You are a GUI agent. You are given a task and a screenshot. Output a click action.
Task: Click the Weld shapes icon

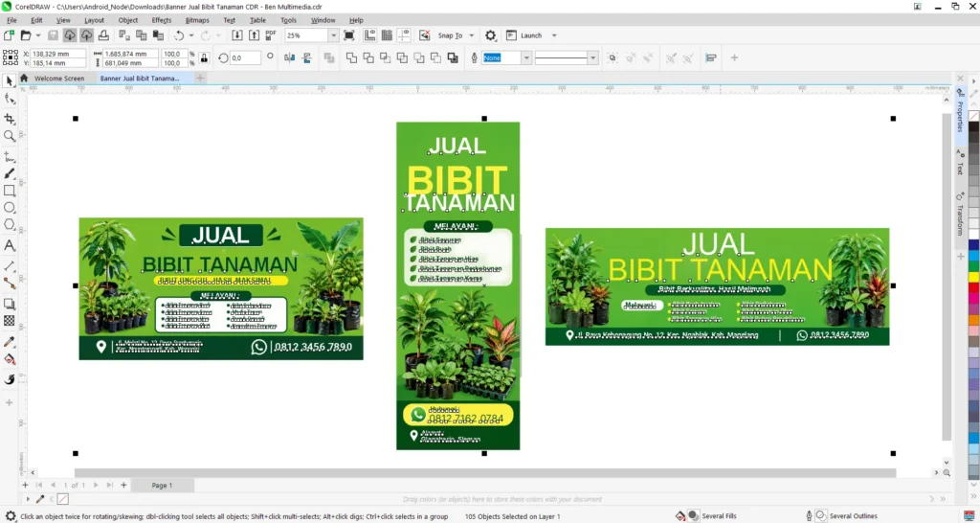pos(351,58)
